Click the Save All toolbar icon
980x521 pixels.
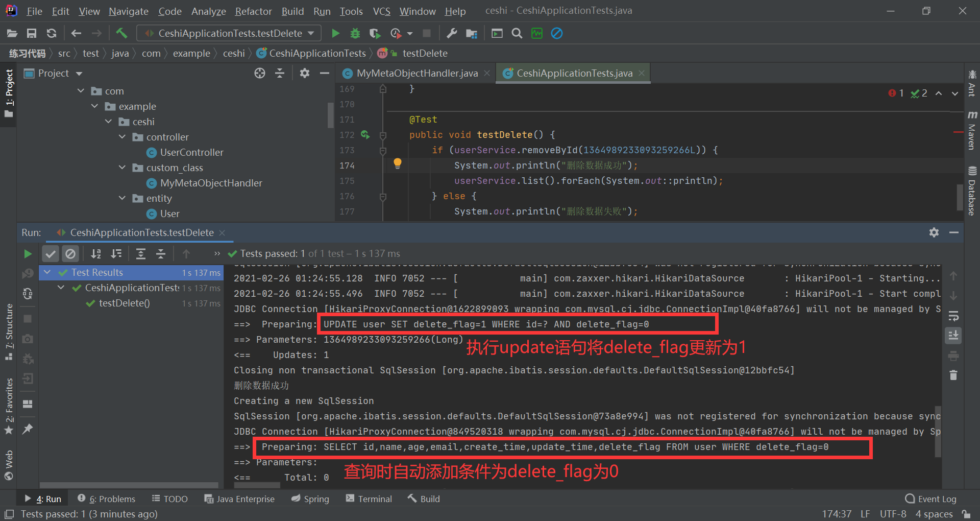pyautogui.click(x=32, y=33)
